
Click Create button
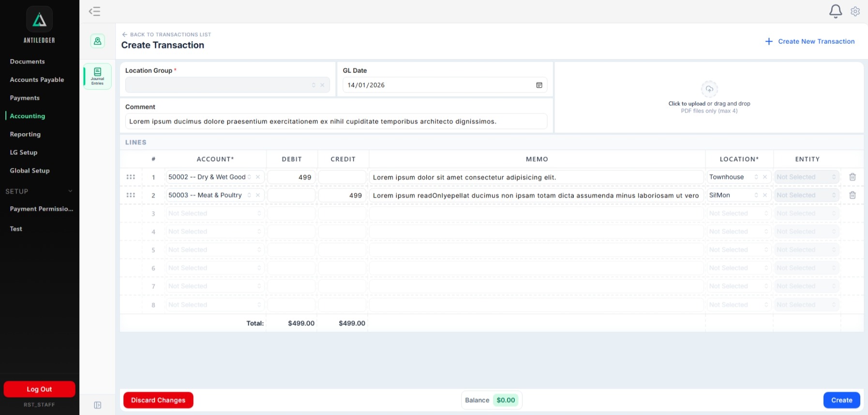tap(841, 400)
